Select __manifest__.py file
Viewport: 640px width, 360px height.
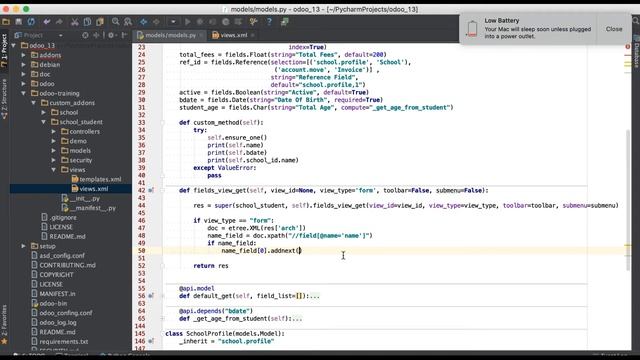coord(89,208)
